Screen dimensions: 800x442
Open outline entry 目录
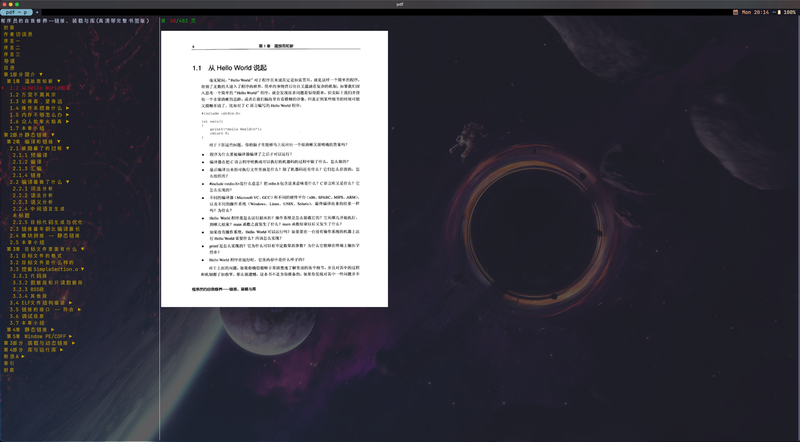pyautogui.click(x=9, y=68)
